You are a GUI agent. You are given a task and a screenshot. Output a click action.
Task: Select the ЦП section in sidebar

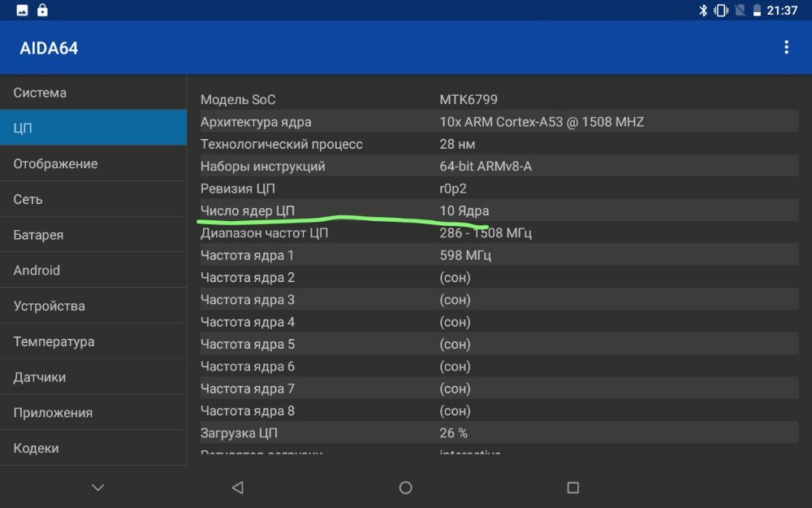click(x=93, y=128)
